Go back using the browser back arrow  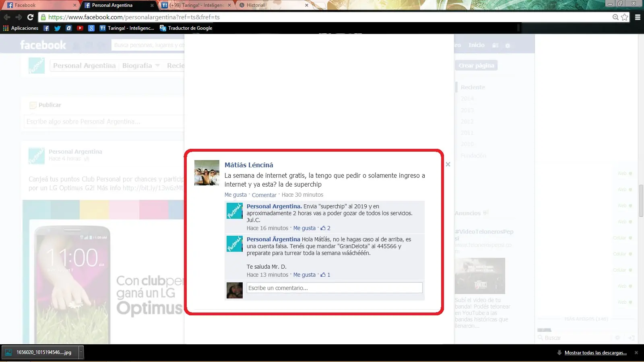7,17
